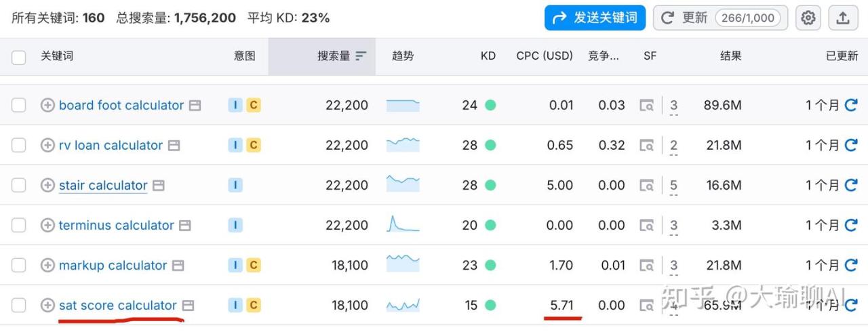Expand stair calculator with plus icon
This screenshot has width=868, height=332.
point(47,185)
